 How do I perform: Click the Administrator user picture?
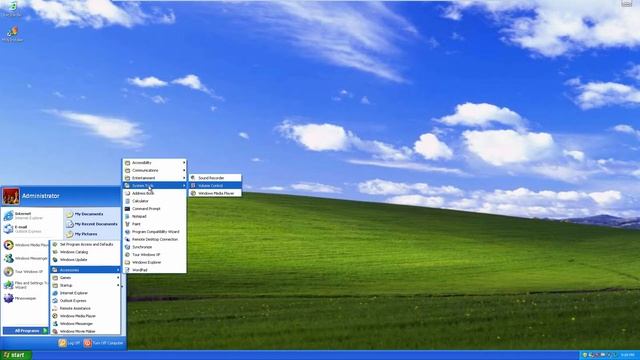[11, 196]
